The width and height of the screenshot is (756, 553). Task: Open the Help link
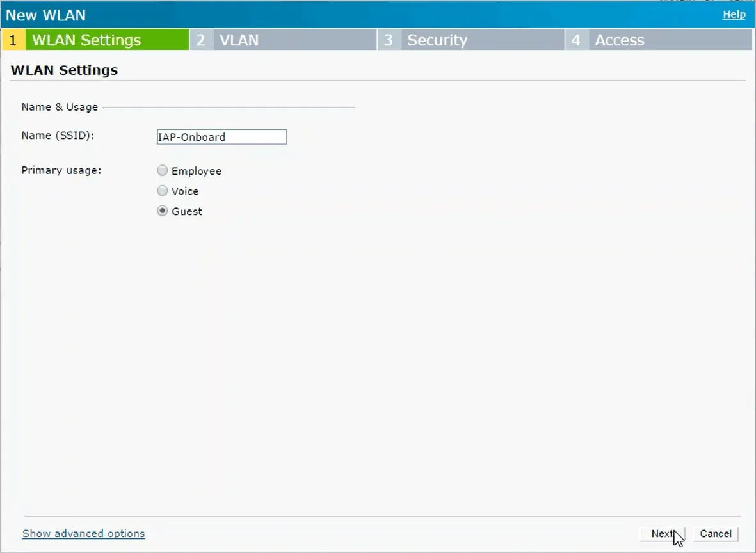pyautogui.click(x=734, y=14)
